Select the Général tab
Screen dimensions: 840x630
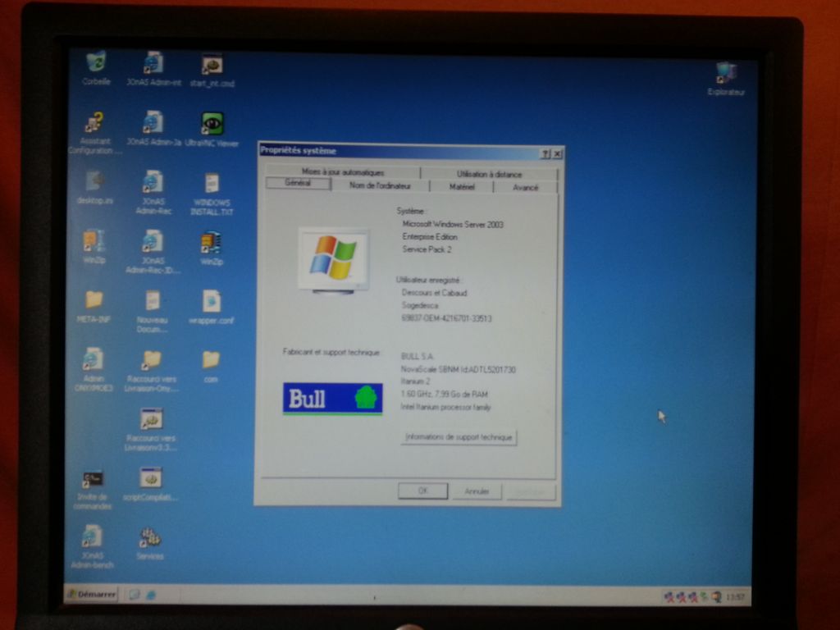299,183
